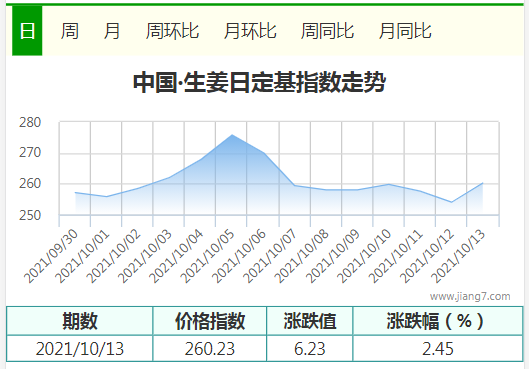Click the 2021/10/10 x-axis date label
Viewport: 529px width, 369px height.
pos(364,256)
